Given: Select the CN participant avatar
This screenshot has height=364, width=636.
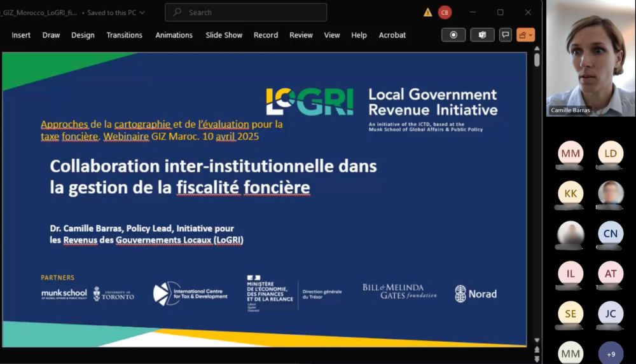Looking at the screenshot, I should point(611,234).
